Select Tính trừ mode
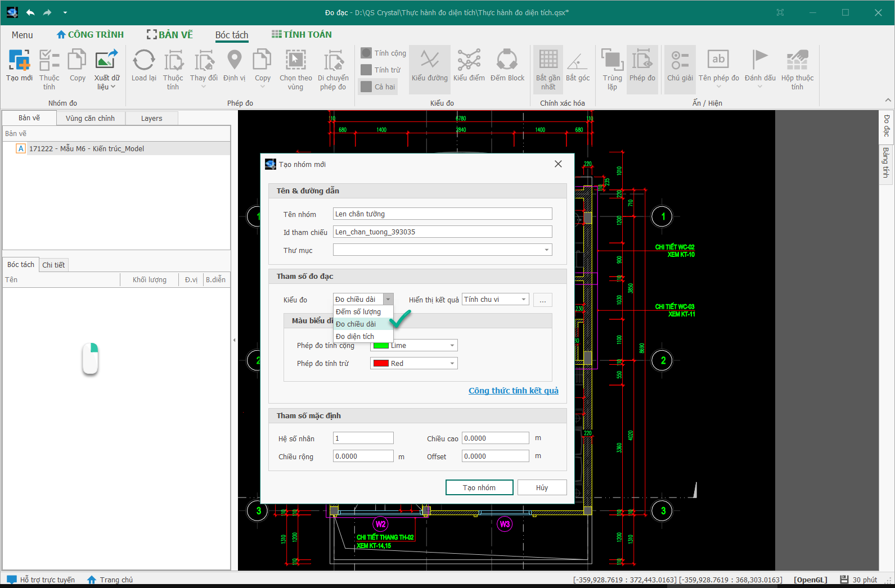This screenshot has height=588, width=895. pos(381,70)
